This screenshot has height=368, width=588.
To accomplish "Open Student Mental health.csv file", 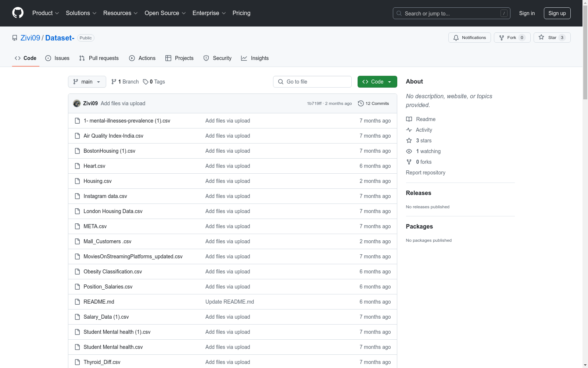I will (x=113, y=347).
